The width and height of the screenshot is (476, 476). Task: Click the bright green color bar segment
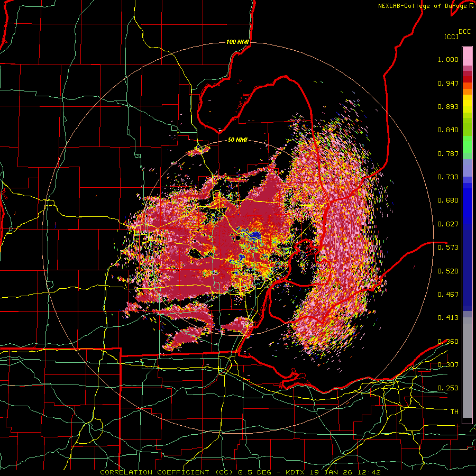pyautogui.click(x=467, y=144)
